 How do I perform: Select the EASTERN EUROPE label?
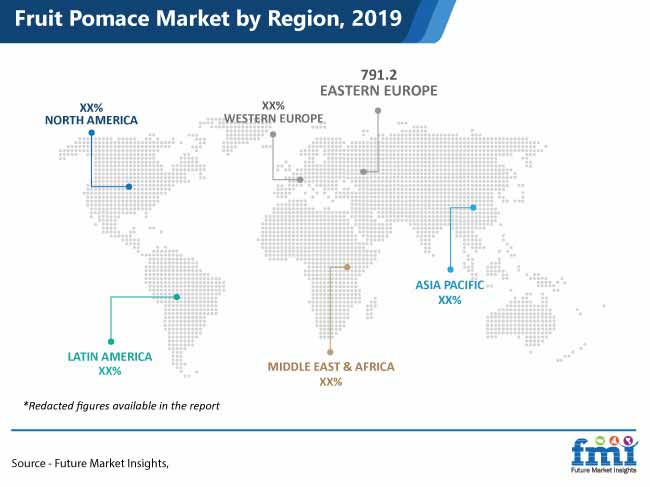click(378, 91)
